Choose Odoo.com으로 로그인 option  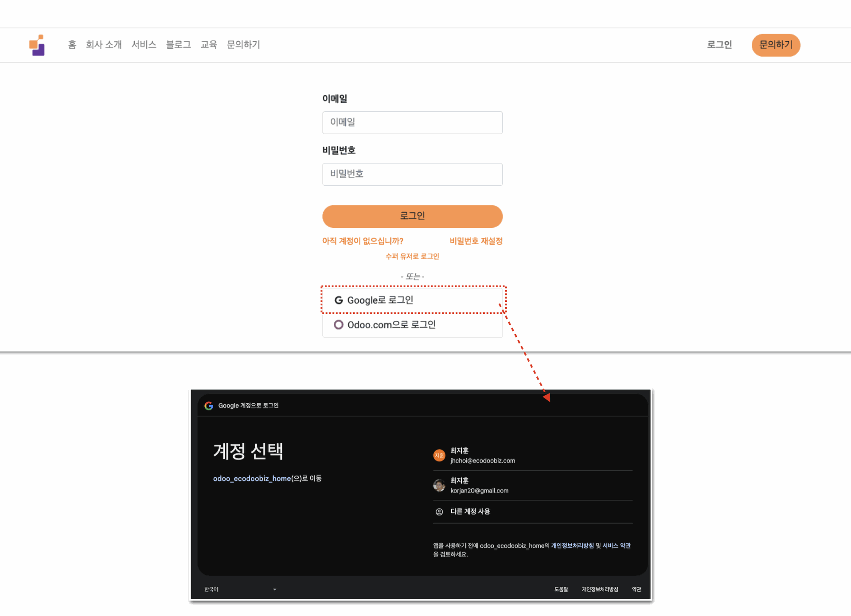[x=412, y=325]
